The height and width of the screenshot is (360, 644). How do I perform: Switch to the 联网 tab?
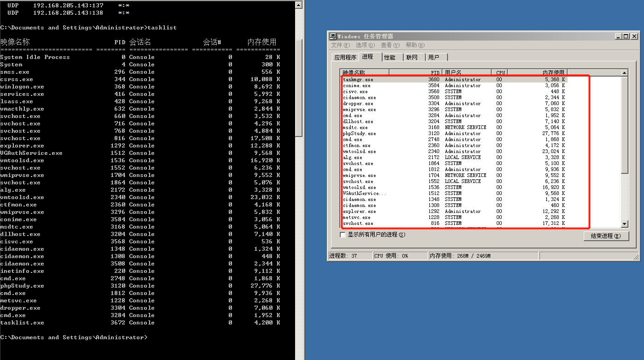tap(412, 57)
